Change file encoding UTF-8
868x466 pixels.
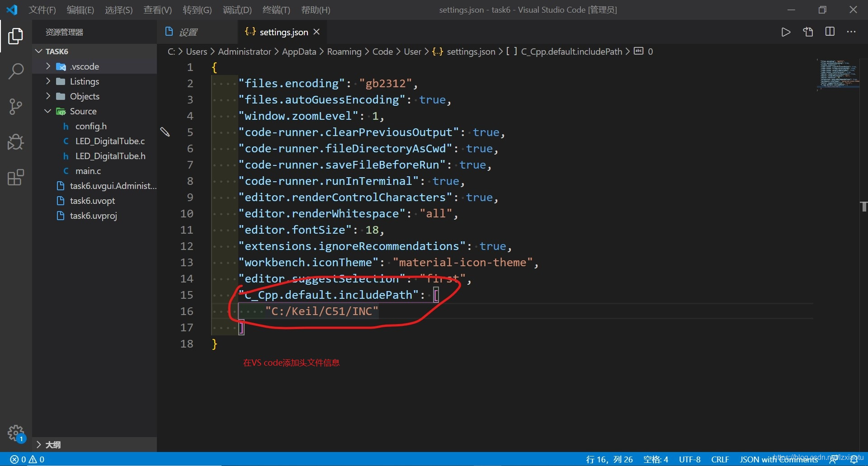point(689,459)
